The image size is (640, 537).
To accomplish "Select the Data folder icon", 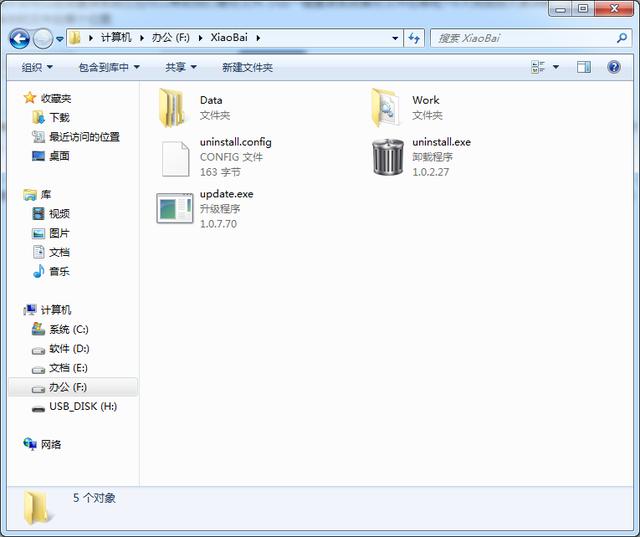I will [x=172, y=108].
